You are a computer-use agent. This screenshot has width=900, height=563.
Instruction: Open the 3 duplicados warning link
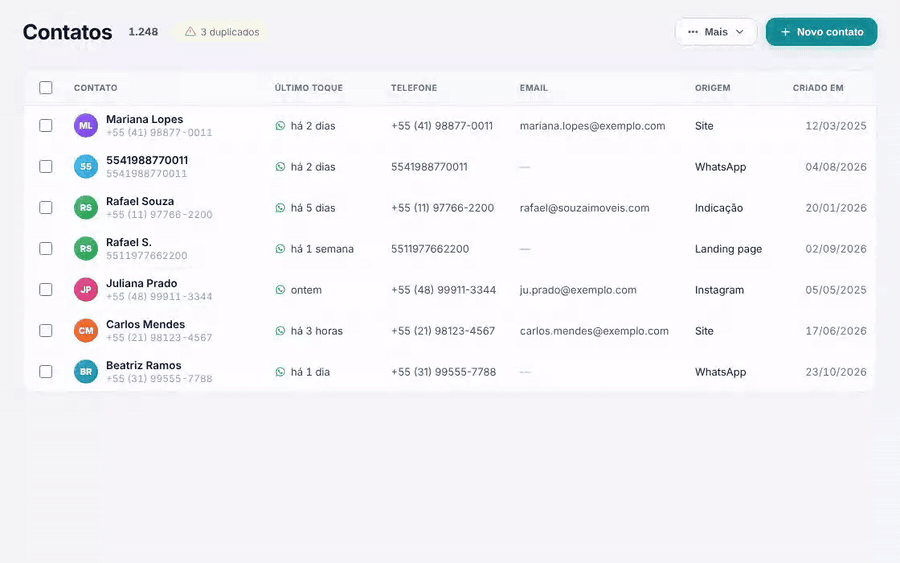tap(222, 32)
